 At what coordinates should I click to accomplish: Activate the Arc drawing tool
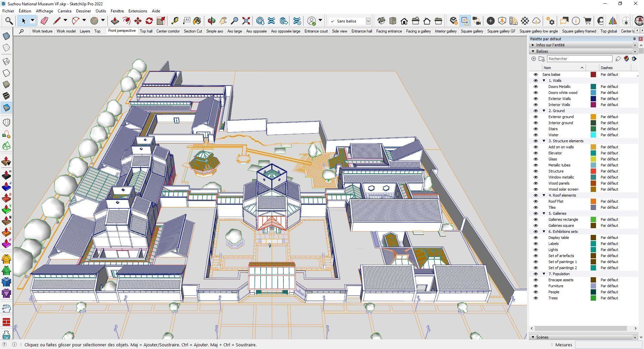[x=75, y=21]
